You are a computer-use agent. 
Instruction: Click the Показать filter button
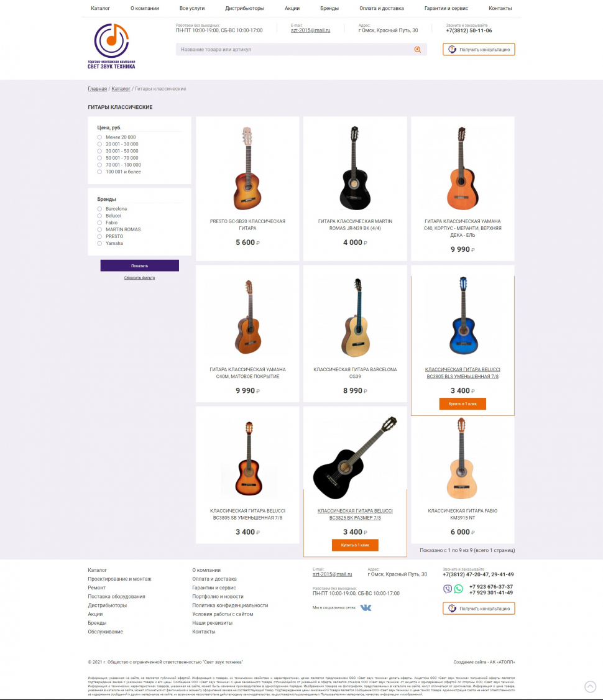click(x=140, y=265)
